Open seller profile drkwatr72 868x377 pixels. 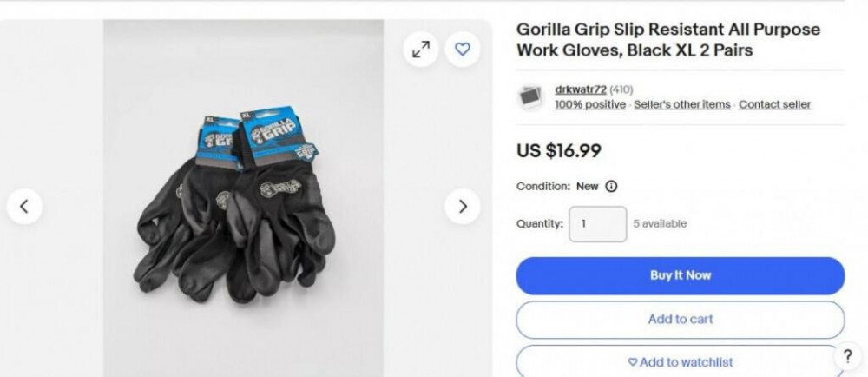coord(581,89)
